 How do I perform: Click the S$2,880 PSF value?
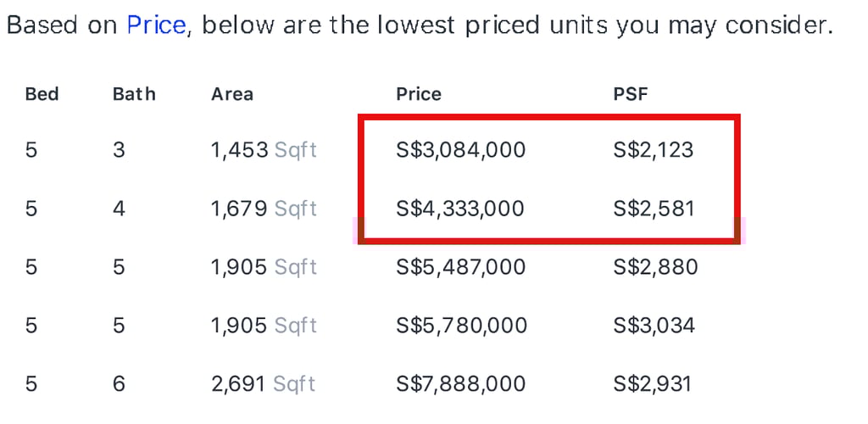tap(655, 268)
